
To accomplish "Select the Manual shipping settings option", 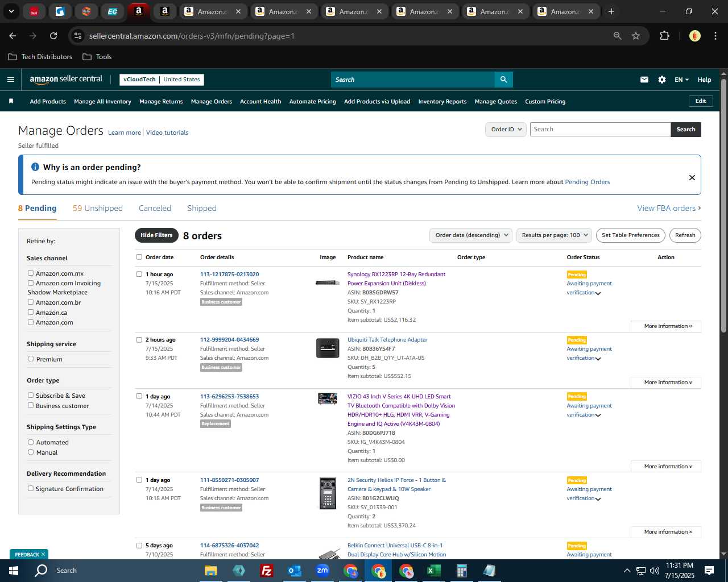I will (x=31, y=452).
